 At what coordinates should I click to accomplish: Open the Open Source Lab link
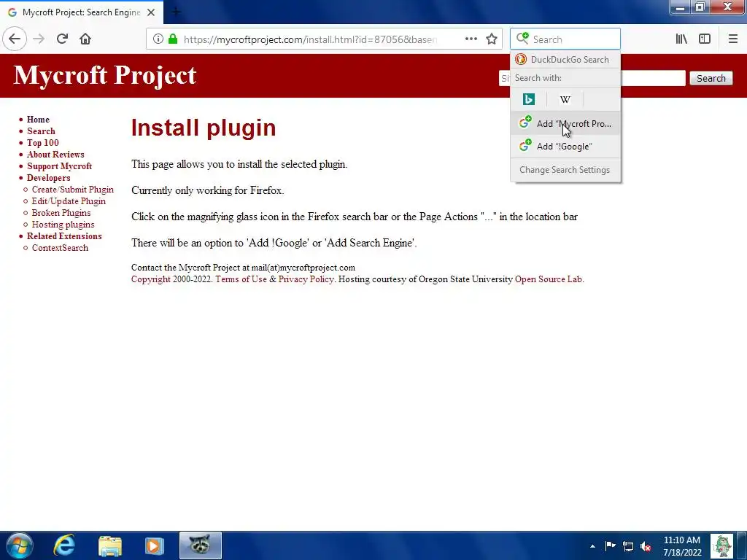click(x=549, y=279)
